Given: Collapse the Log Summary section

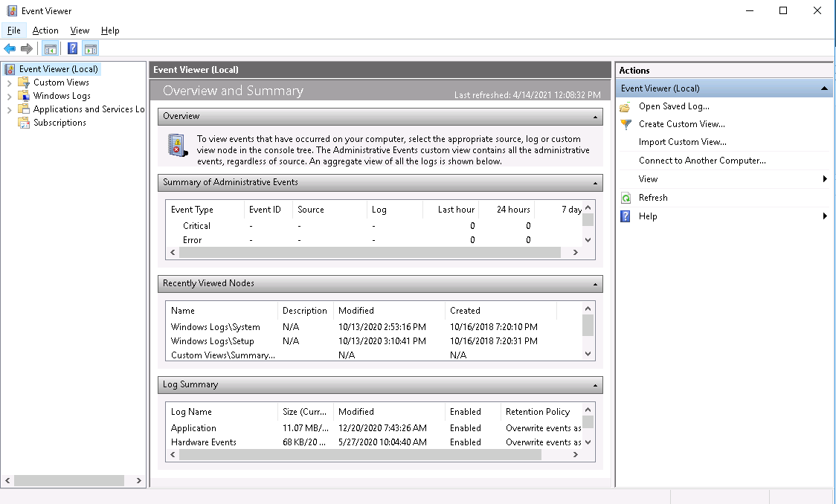Looking at the screenshot, I should tap(595, 385).
